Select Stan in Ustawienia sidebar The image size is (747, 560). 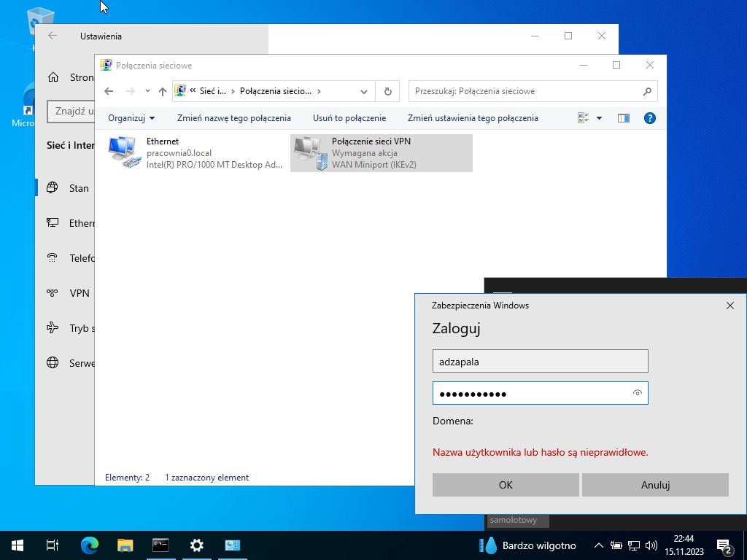point(66,188)
